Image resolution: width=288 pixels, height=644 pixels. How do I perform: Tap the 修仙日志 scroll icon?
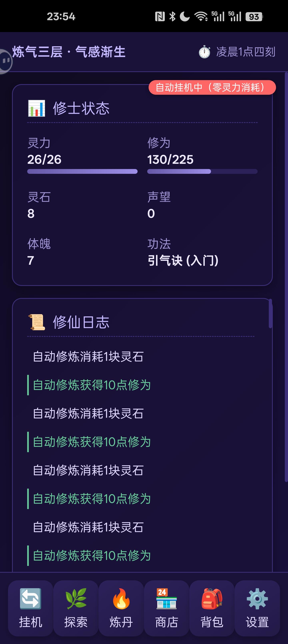click(x=36, y=322)
